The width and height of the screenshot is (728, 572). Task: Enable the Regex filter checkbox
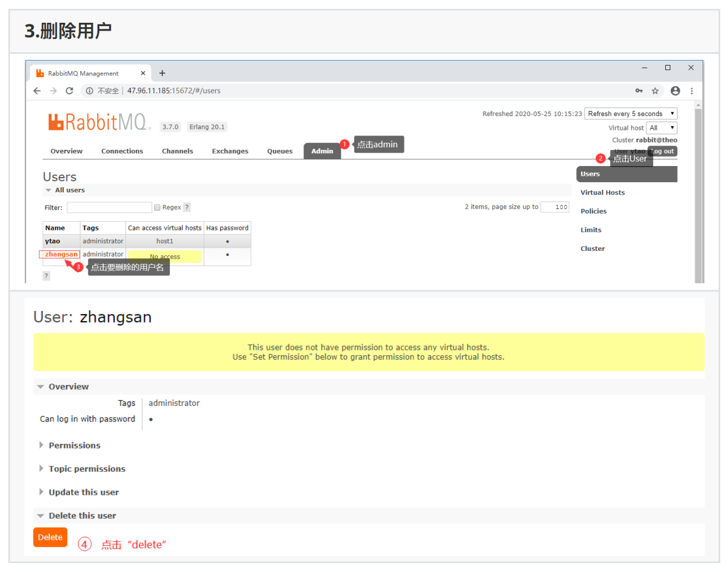(158, 208)
